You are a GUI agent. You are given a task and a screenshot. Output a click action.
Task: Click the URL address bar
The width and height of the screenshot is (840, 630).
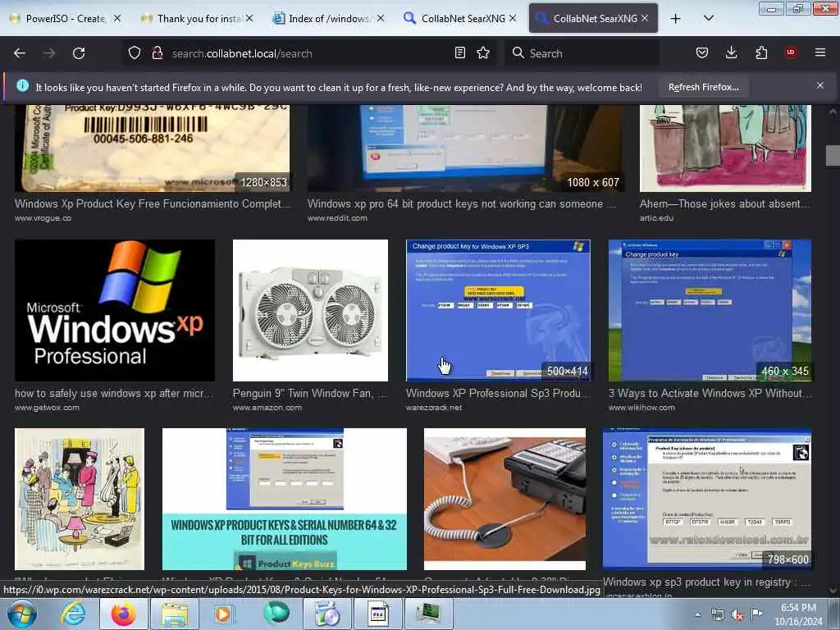[308, 53]
